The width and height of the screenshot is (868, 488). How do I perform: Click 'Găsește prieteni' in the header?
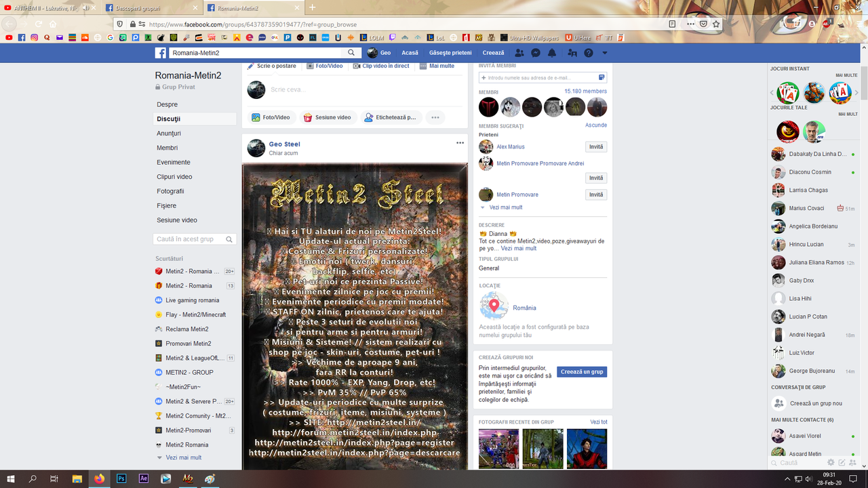[x=450, y=53]
